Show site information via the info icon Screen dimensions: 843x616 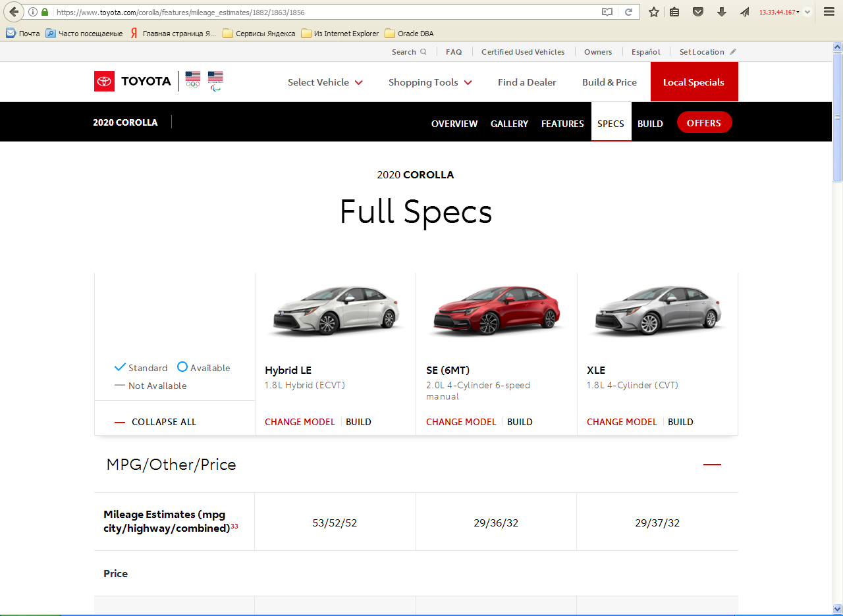34,12
